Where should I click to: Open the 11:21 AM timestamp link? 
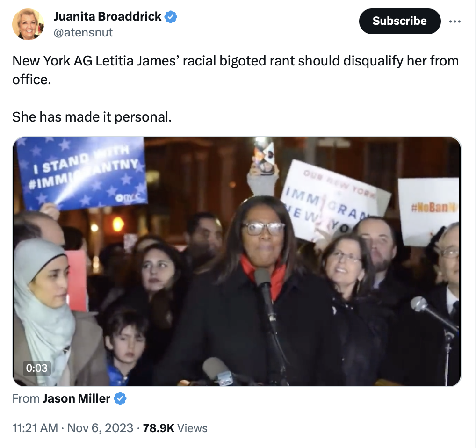35,428
